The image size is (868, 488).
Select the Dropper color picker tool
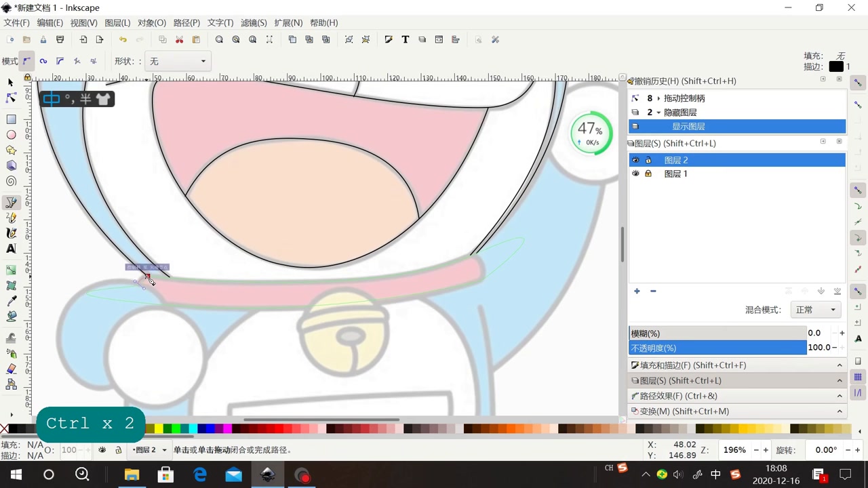coord(11,301)
